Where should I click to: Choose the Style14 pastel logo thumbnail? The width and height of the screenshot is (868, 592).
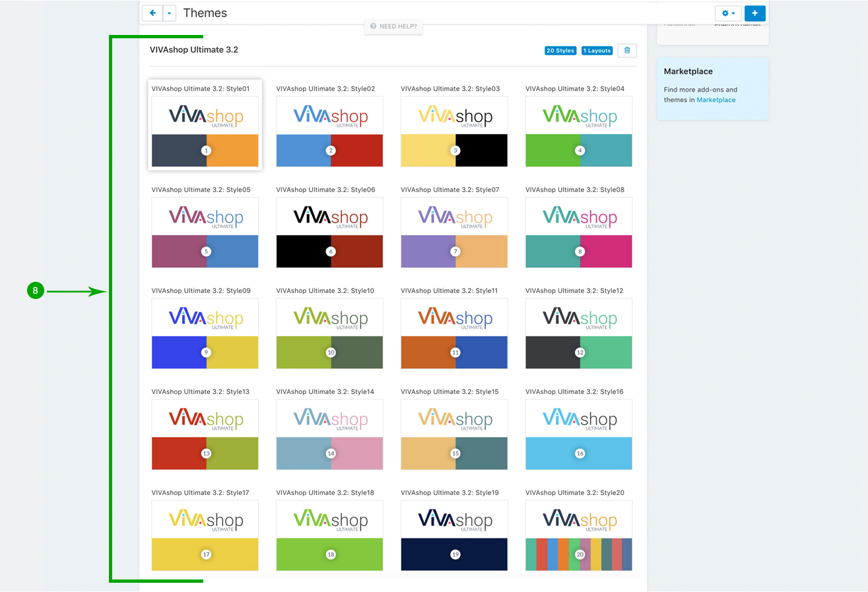(329, 418)
